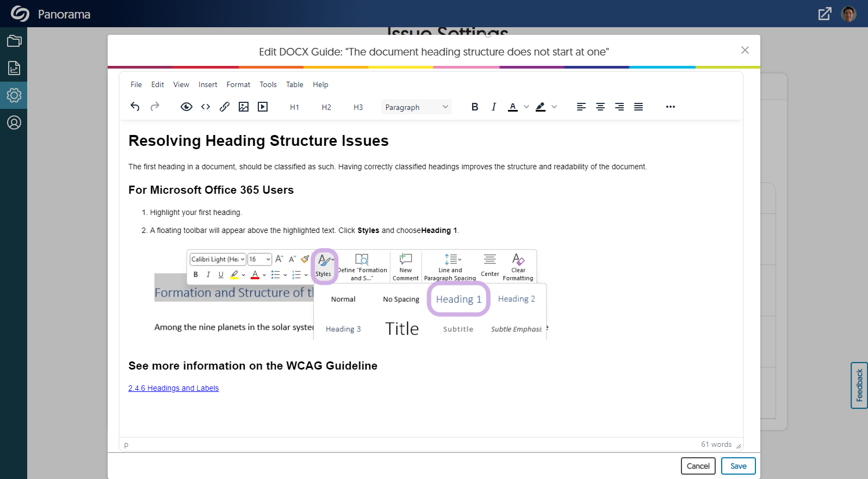Click the 'For Microsoft Office 365 Users' heading
This screenshot has width=868, height=479.
[211, 190]
